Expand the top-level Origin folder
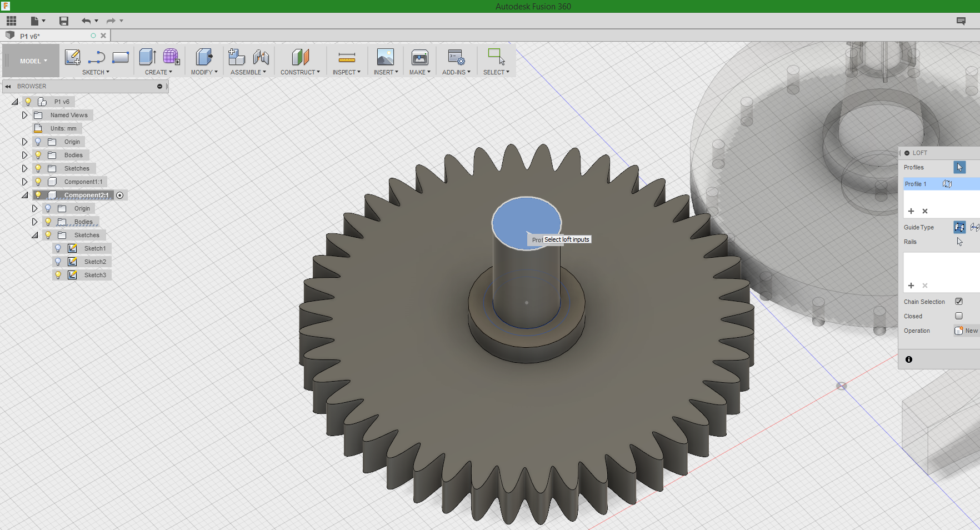This screenshot has height=530, width=980. (x=24, y=142)
